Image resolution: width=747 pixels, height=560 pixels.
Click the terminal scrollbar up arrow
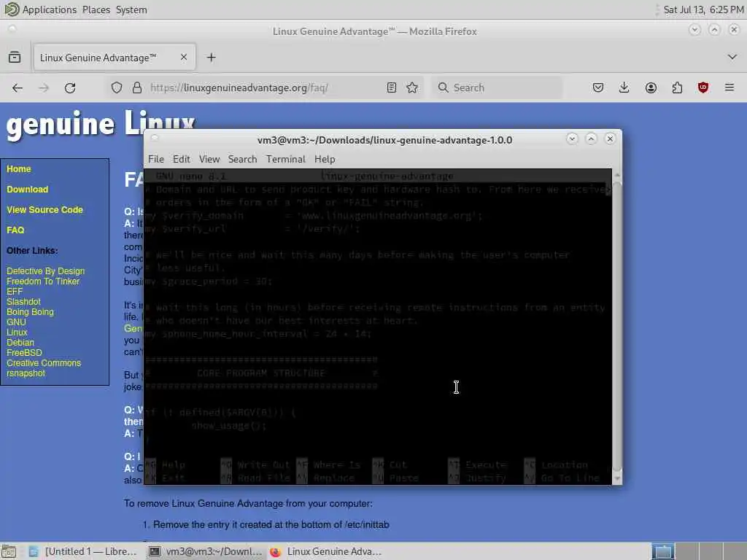tap(617, 175)
